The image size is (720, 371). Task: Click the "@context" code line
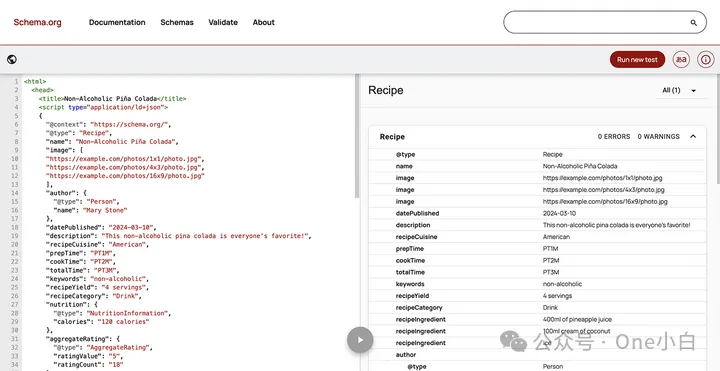pyautogui.click(x=108, y=124)
